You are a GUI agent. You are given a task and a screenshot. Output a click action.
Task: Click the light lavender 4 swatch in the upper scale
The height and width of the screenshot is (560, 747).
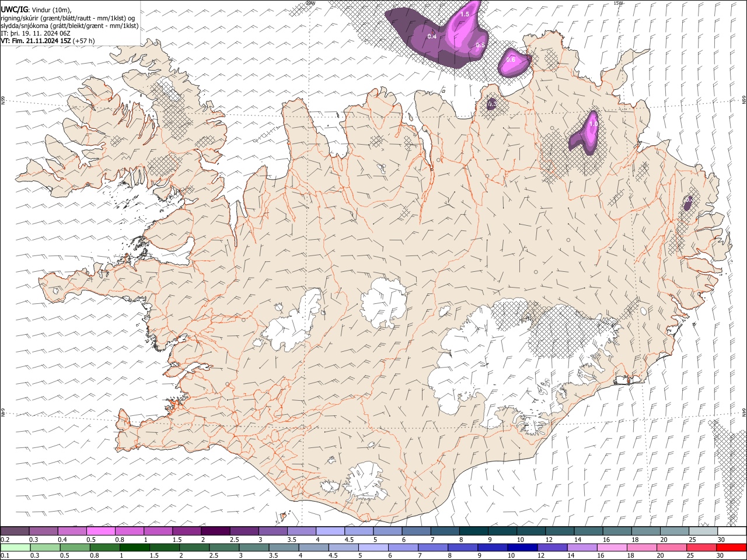coord(330,531)
